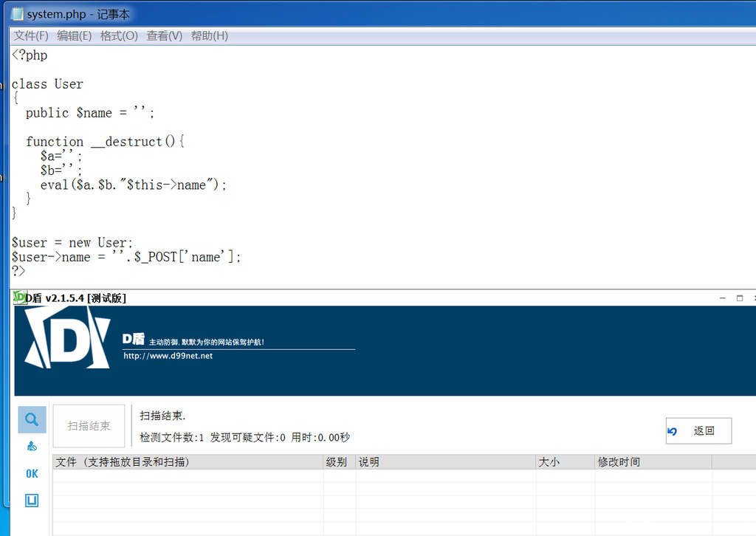
Task: Open the 帮助(H) menu in Notepad
Action: pos(209,35)
